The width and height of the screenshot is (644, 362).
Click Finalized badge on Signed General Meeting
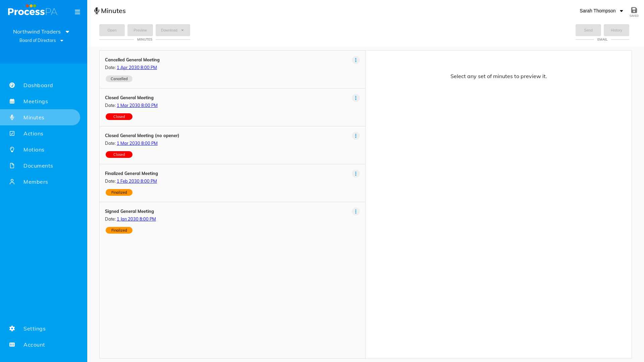coord(119,230)
